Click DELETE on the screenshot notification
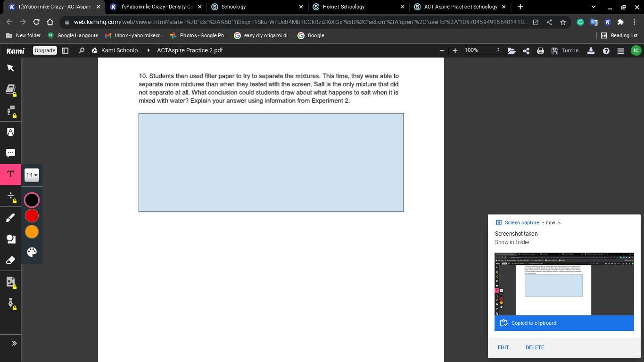The height and width of the screenshot is (362, 644). [535, 347]
